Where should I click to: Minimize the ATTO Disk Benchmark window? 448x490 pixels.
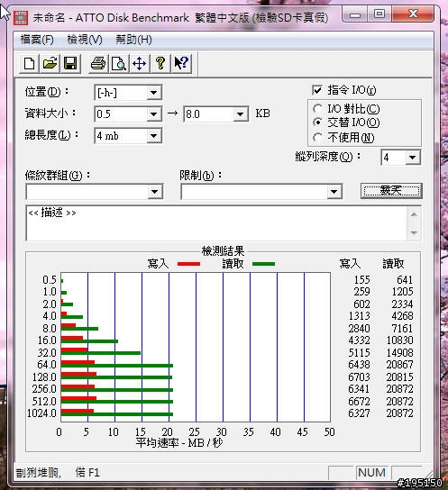pyautogui.click(x=355, y=14)
